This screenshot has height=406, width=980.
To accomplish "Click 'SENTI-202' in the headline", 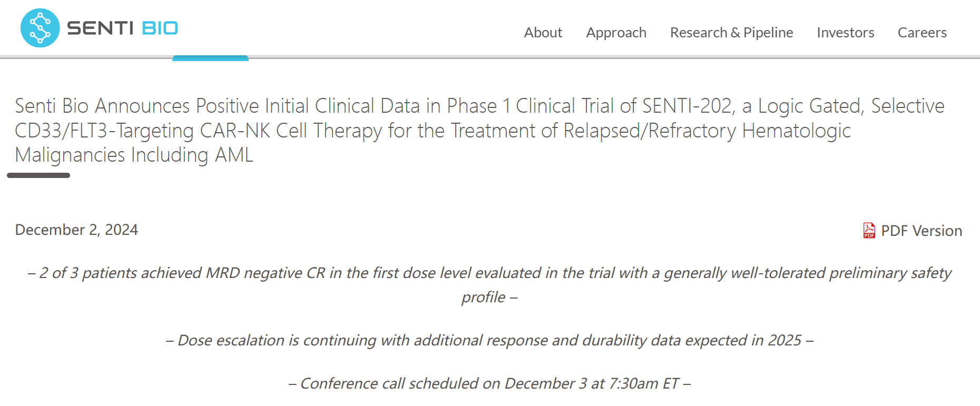I will coord(688,106).
